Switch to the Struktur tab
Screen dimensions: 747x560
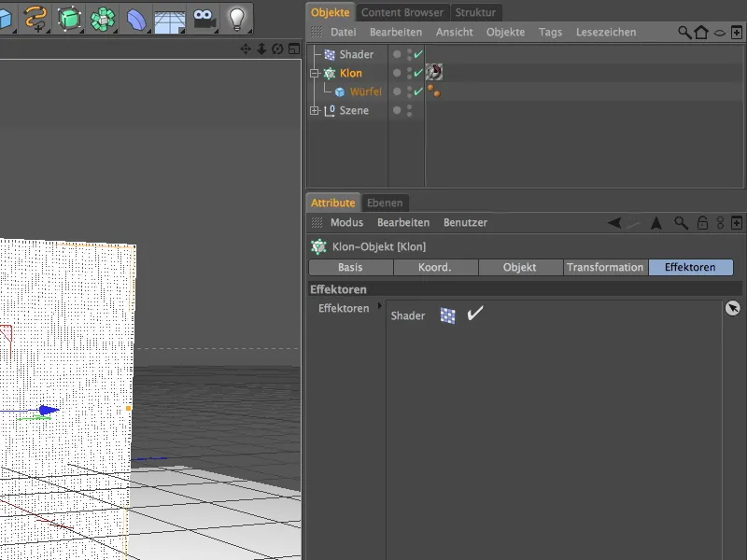coord(475,12)
